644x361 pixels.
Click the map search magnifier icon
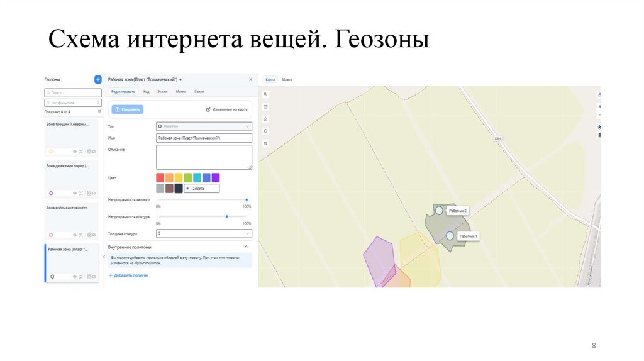coord(266,94)
